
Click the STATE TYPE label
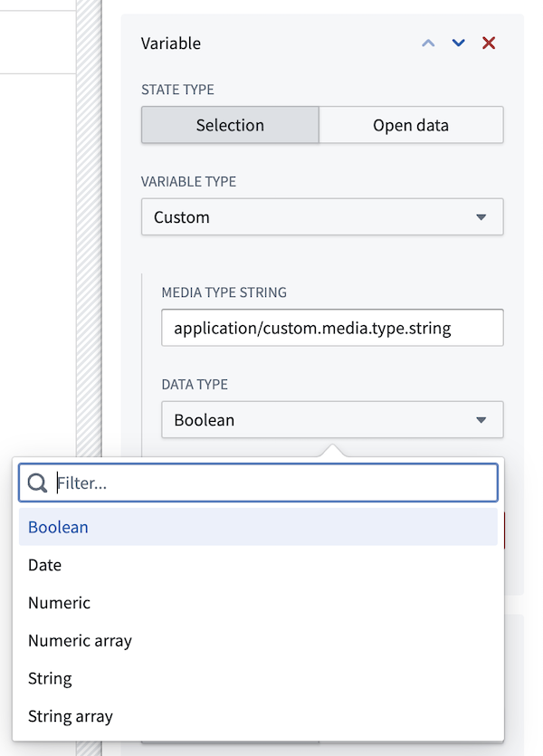[x=177, y=90]
